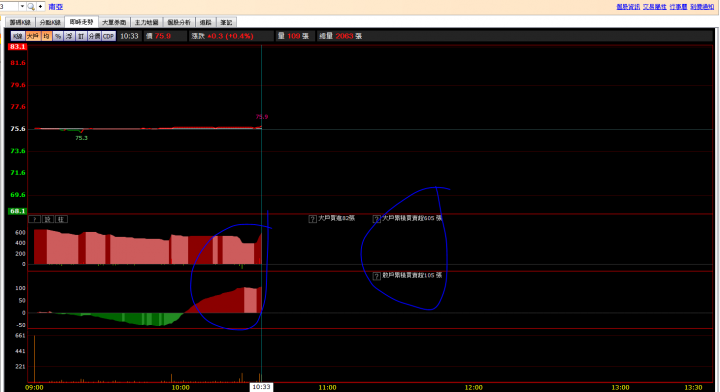This screenshot has height=392, width=720.
Task: Click the 10:33 time readout in header
Action: click(x=129, y=36)
